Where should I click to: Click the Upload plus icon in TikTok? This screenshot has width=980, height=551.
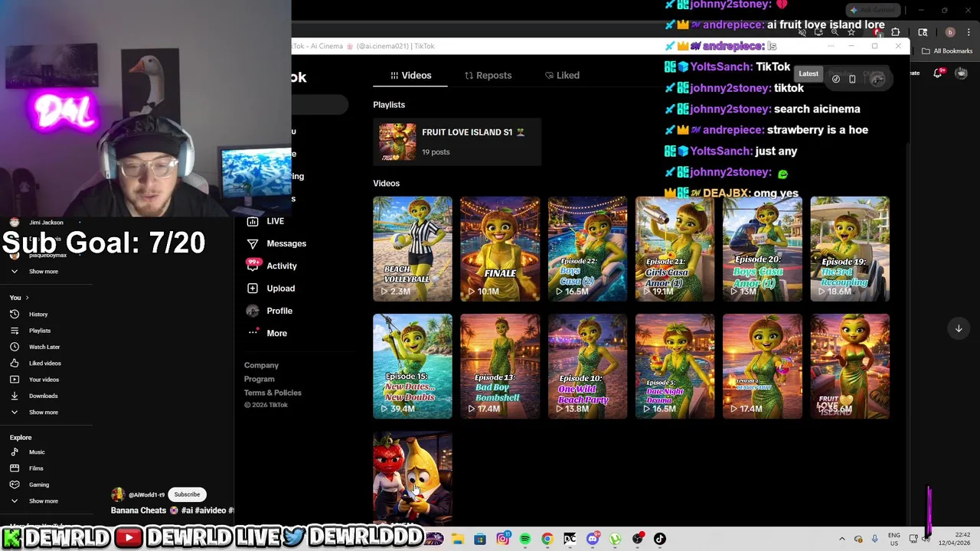(253, 289)
